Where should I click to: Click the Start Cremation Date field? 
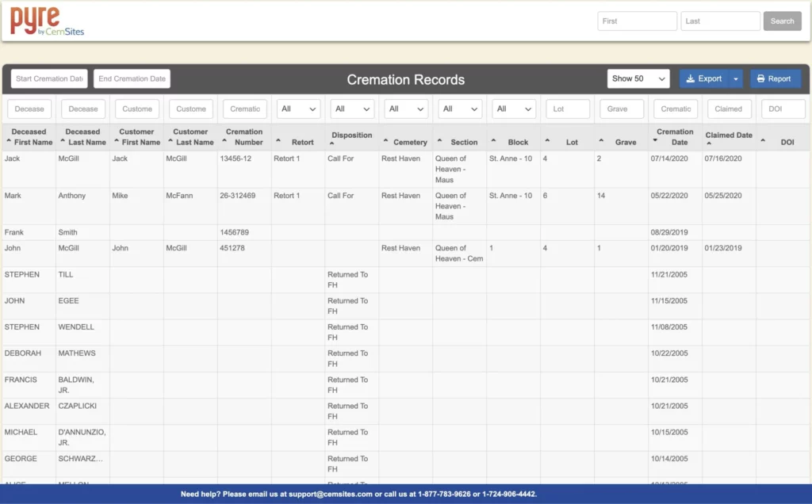(x=49, y=78)
